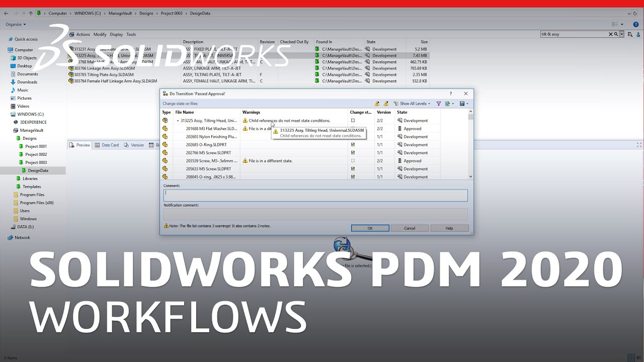Screen dimensions: 644x362
Task: Click the dialog file list scrollbar
Action: 471,145
